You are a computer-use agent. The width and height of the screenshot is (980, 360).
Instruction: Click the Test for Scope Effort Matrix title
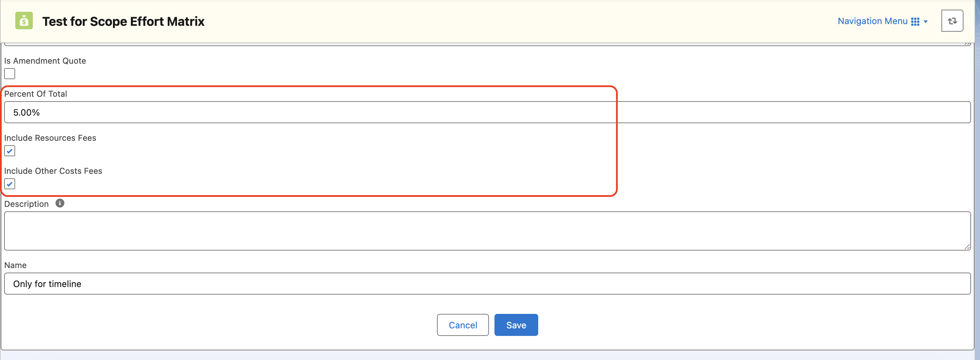(123, 21)
